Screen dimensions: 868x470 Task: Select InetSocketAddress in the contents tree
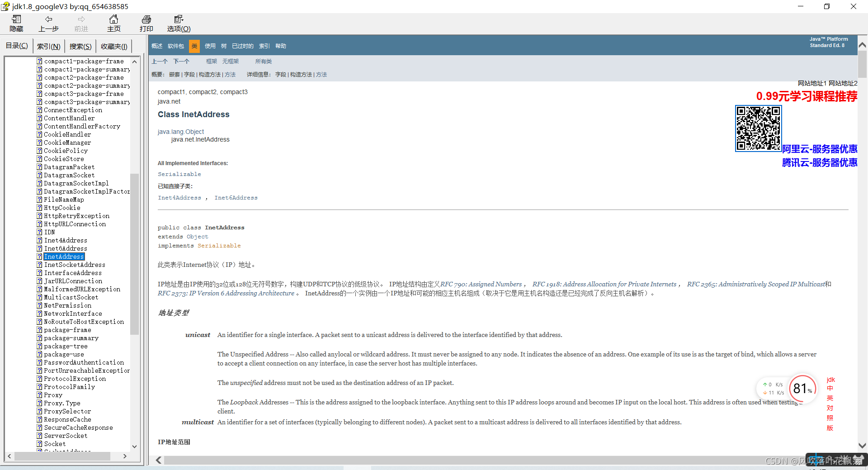click(75, 265)
